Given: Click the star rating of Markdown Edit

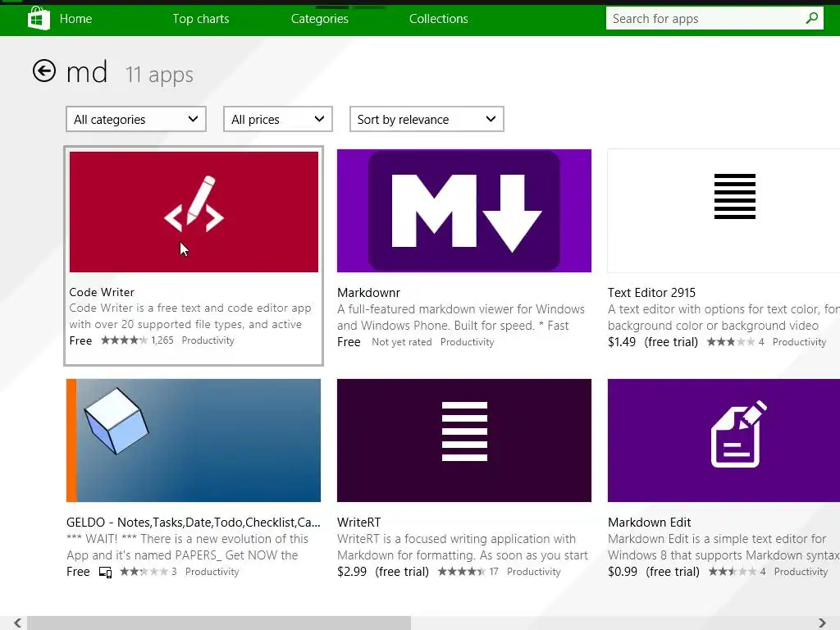Looking at the screenshot, I should point(733,572).
